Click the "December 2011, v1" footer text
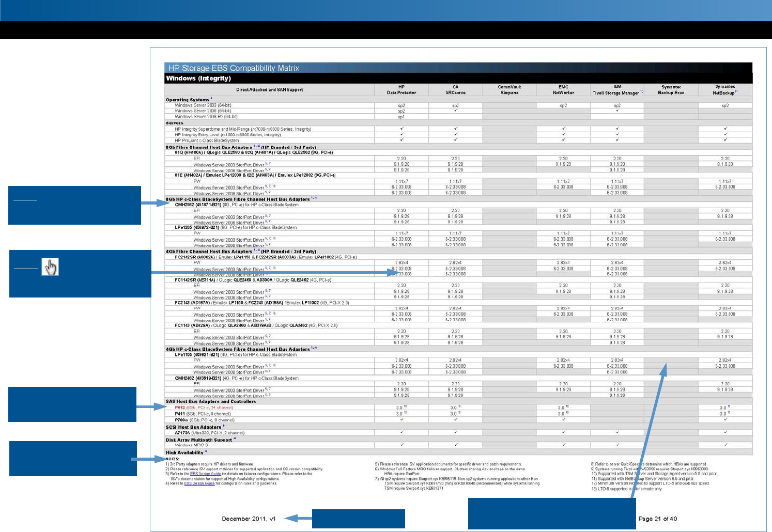The image size is (772, 532). pyautogui.click(x=249, y=519)
